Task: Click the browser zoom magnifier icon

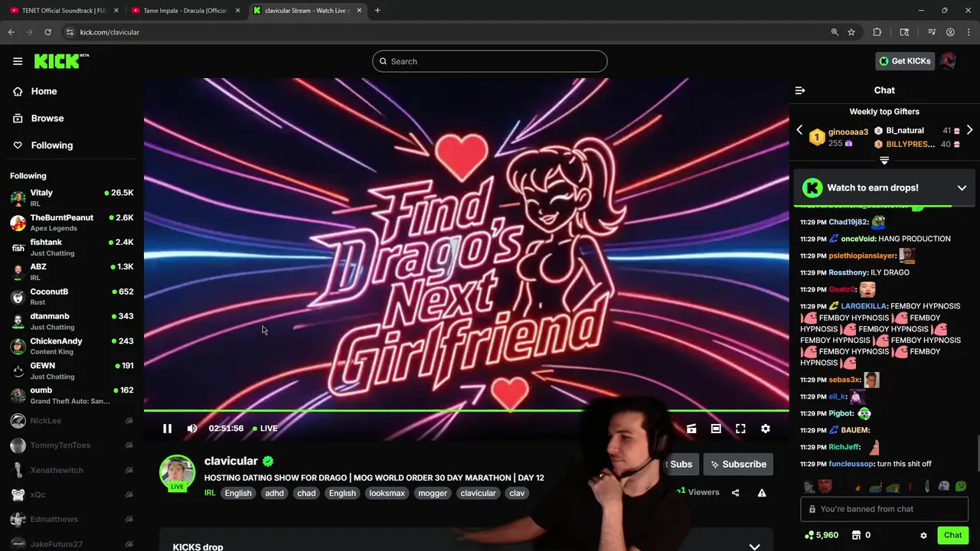Action: click(x=835, y=32)
